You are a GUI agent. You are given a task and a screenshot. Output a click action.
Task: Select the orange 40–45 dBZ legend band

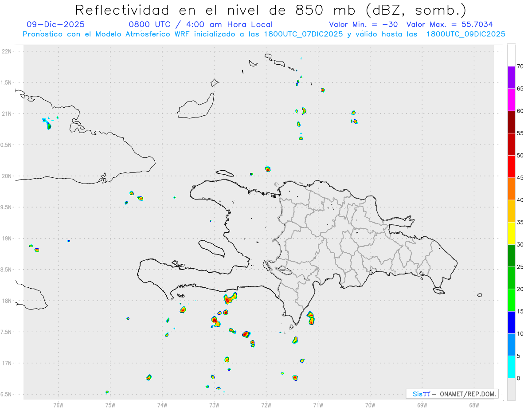(x=511, y=189)
